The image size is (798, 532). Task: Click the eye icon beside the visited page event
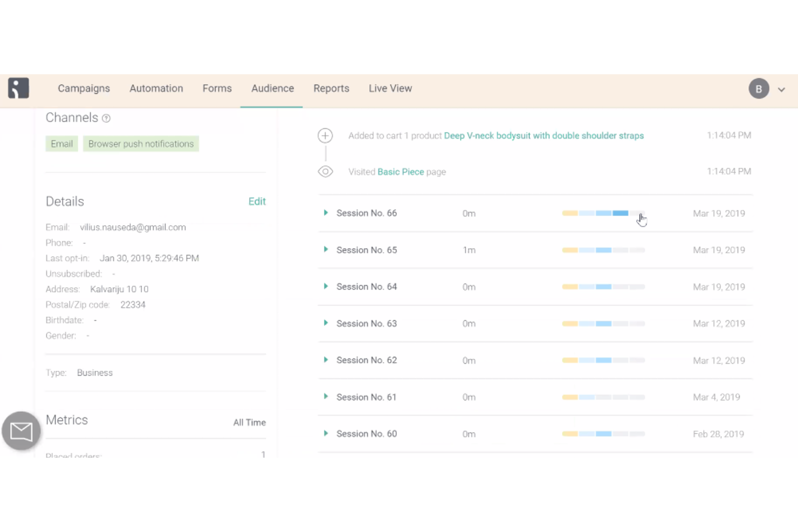325,171
